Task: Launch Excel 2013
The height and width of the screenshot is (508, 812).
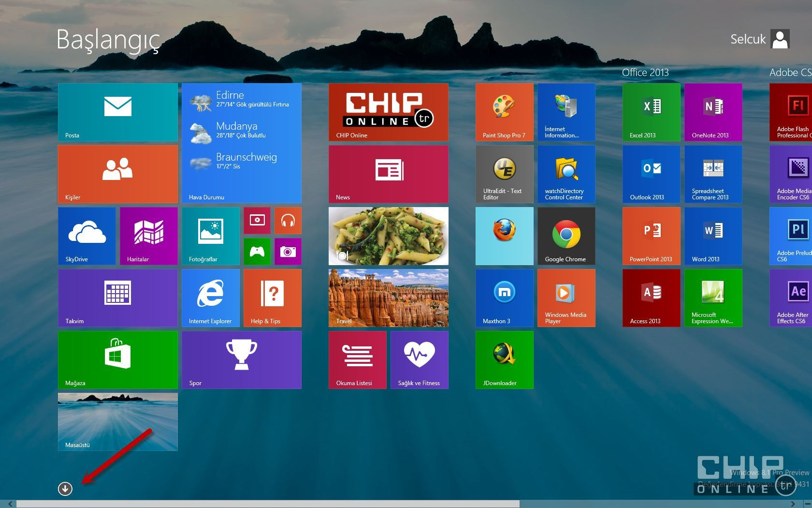Action: [652, 112]
